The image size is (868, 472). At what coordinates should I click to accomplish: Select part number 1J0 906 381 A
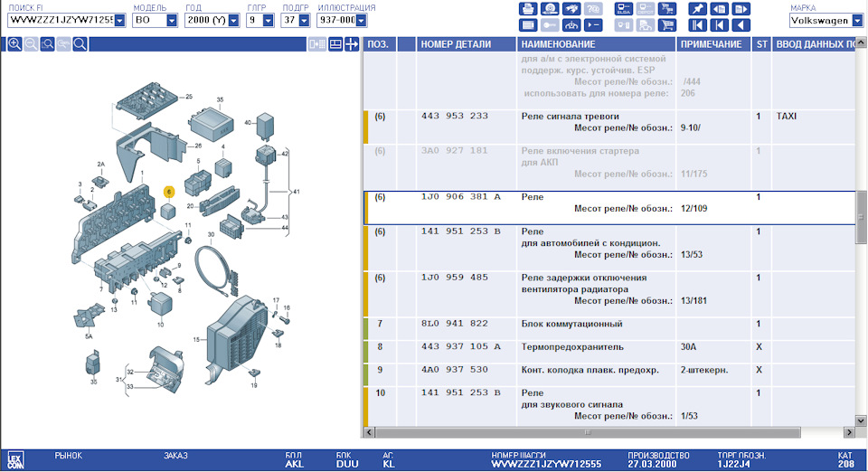(x=460, y=197)
